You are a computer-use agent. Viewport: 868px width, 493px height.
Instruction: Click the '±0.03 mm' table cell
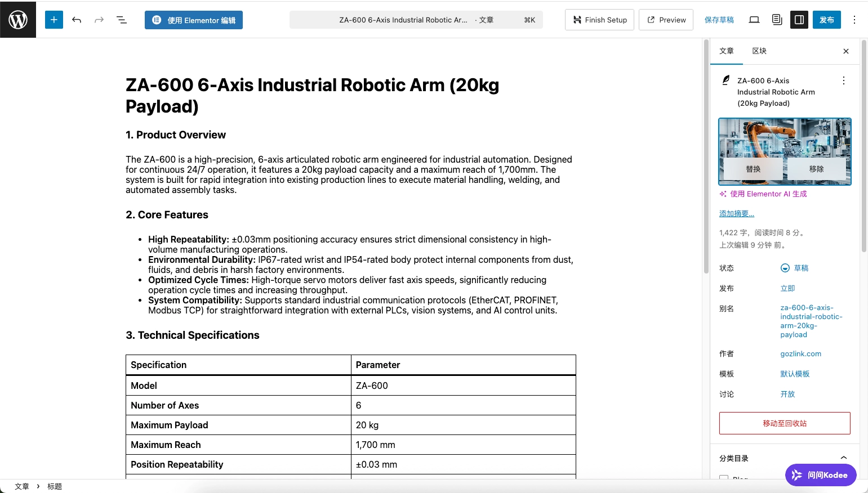coord(463,464)
